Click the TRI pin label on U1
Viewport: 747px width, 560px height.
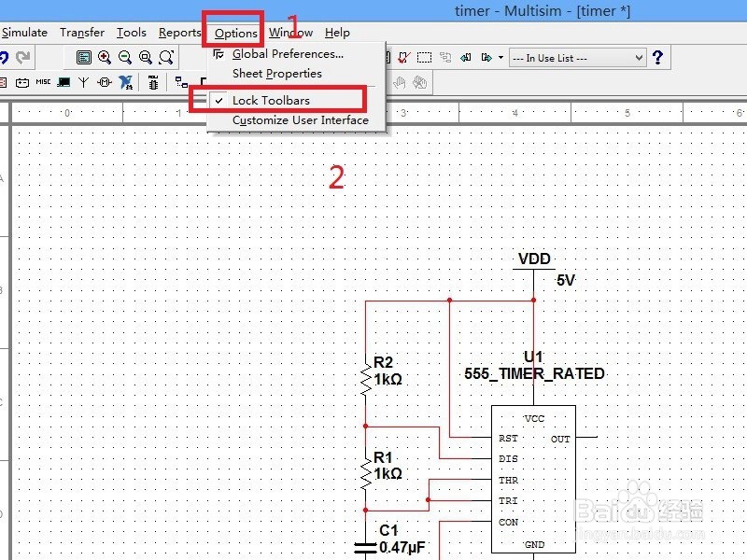pos(508,501)
